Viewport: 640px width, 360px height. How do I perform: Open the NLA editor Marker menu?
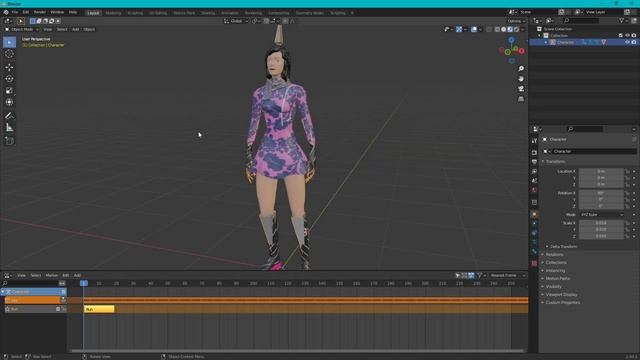click(x=51, y=276)
